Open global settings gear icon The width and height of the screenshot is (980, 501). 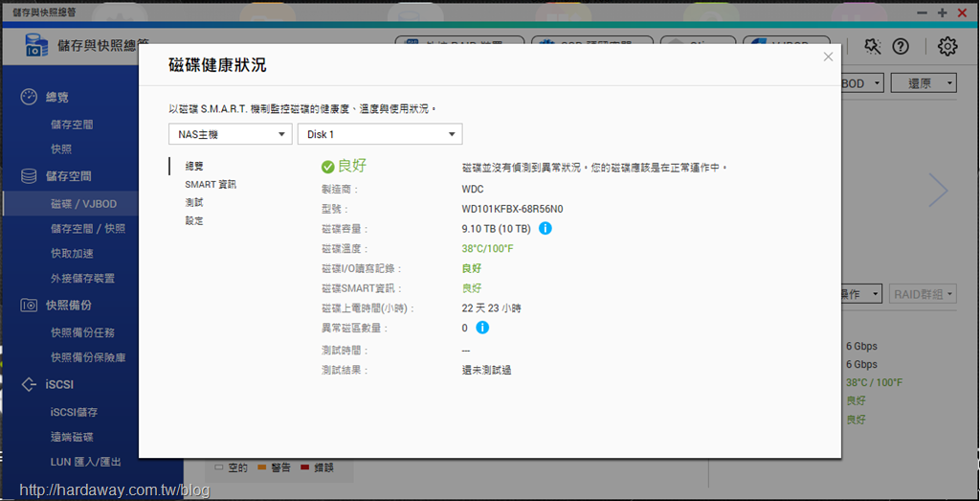coord(947,46)
